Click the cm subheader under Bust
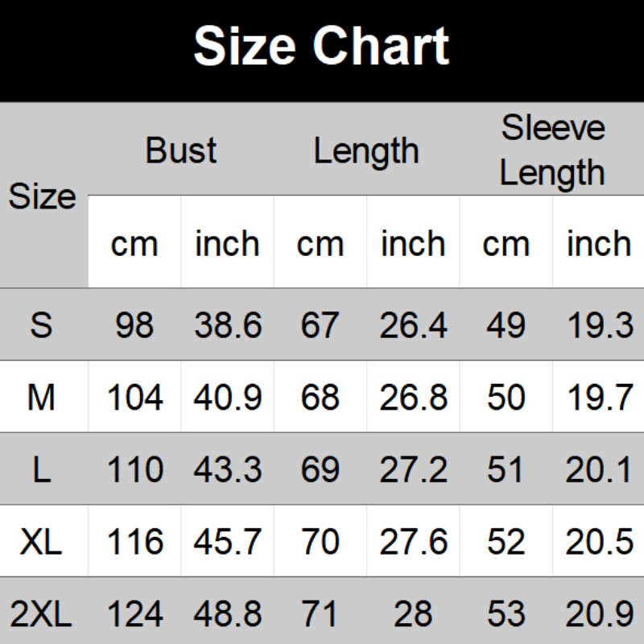The height and width of the screenshot is (644, 644). pos(134,243)
